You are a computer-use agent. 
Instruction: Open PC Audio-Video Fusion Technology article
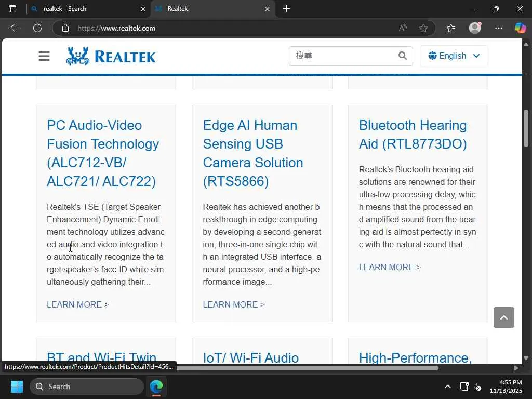(103, 153)
